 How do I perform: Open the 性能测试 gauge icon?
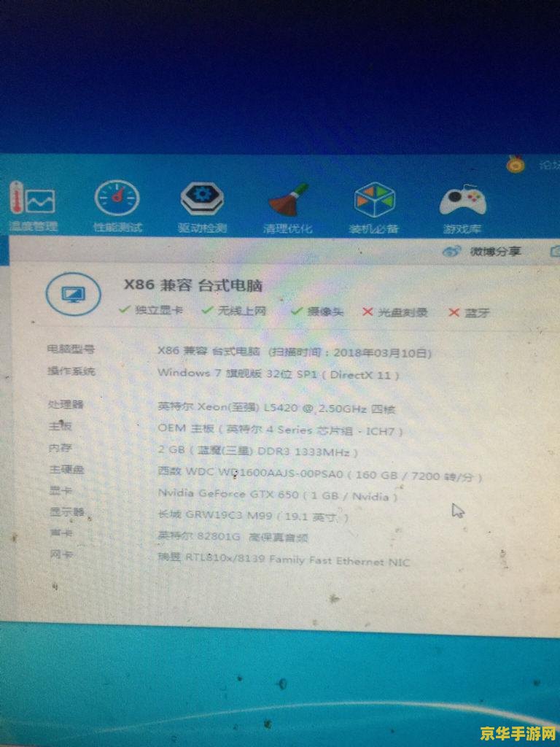click(x=117, y=198)
